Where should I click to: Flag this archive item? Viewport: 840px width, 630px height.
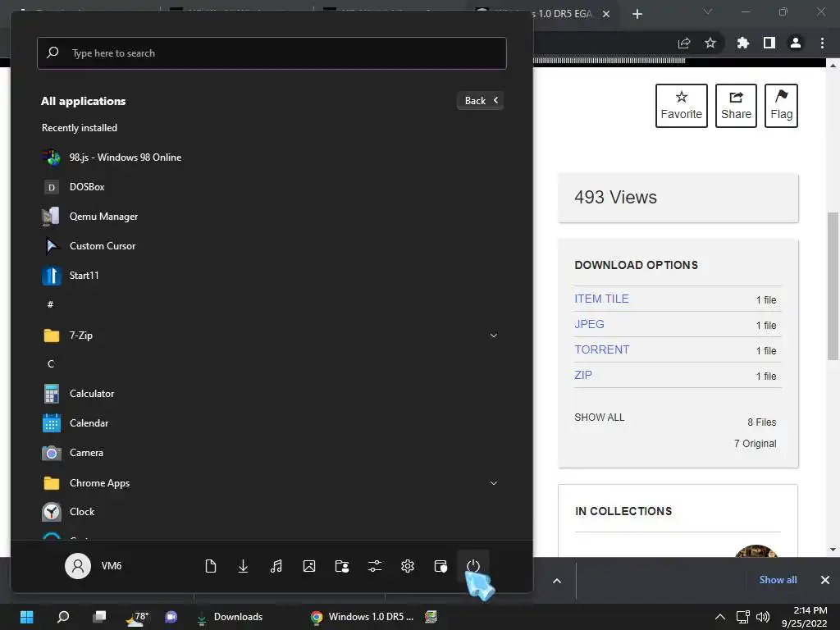781,106
